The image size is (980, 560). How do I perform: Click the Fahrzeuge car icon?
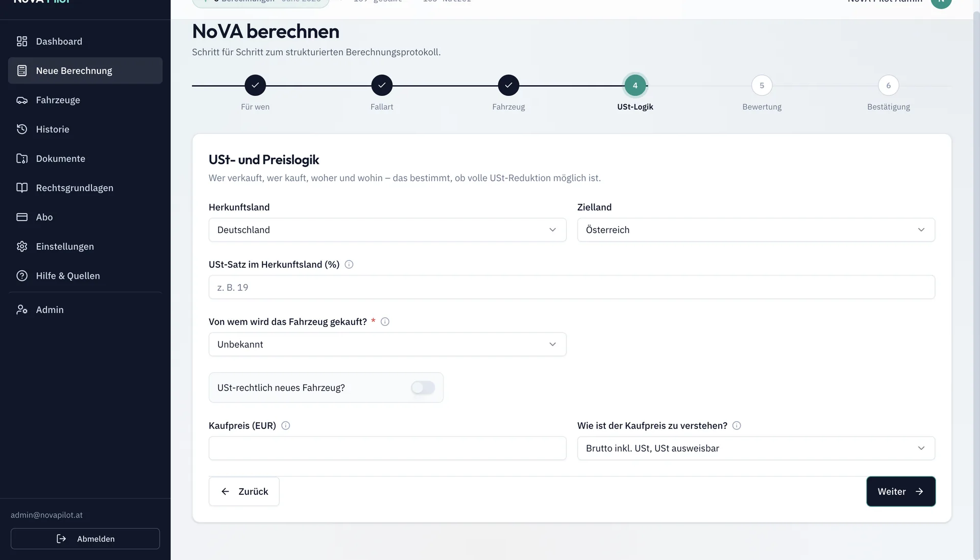pos(22,100)
